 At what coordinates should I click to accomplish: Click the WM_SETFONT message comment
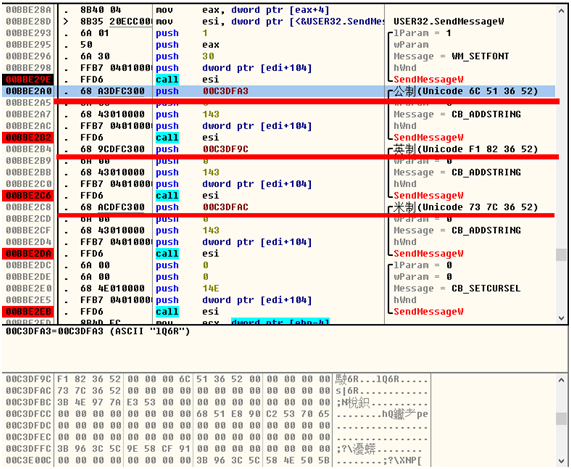tap(451, 56)
